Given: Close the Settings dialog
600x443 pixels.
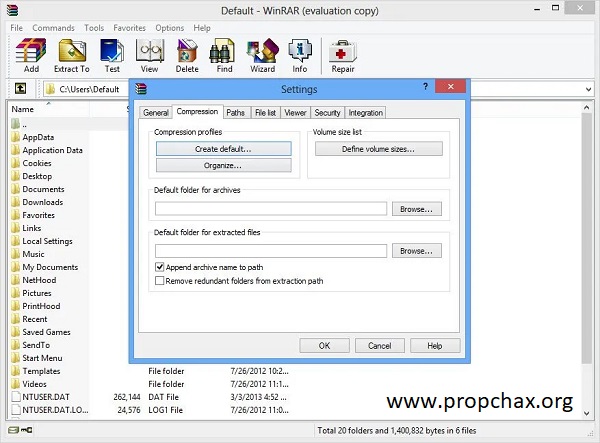Looking at the screenshot, I should tap(450, 86).
